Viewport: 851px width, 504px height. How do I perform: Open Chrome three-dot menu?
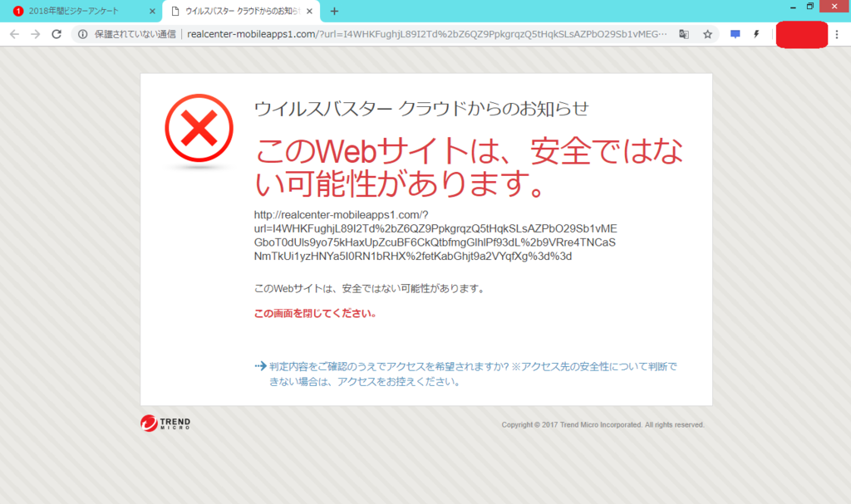[x=837, y=34]
